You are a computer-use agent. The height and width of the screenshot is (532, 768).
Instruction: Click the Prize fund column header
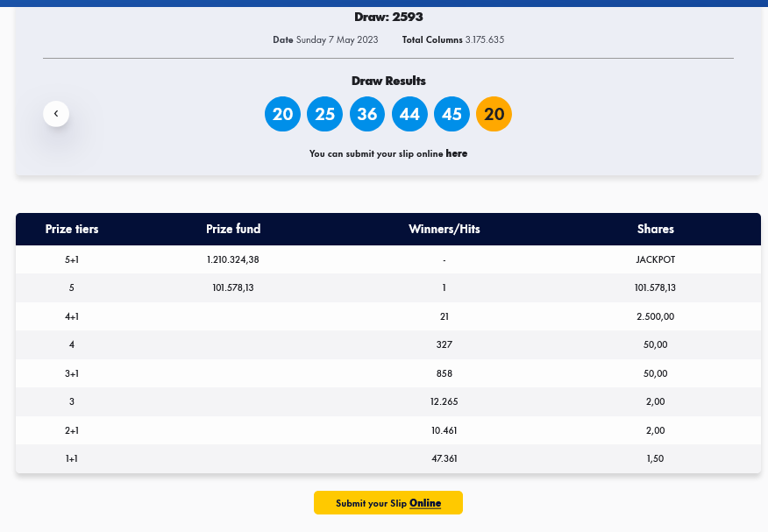[x=233, y=229]
